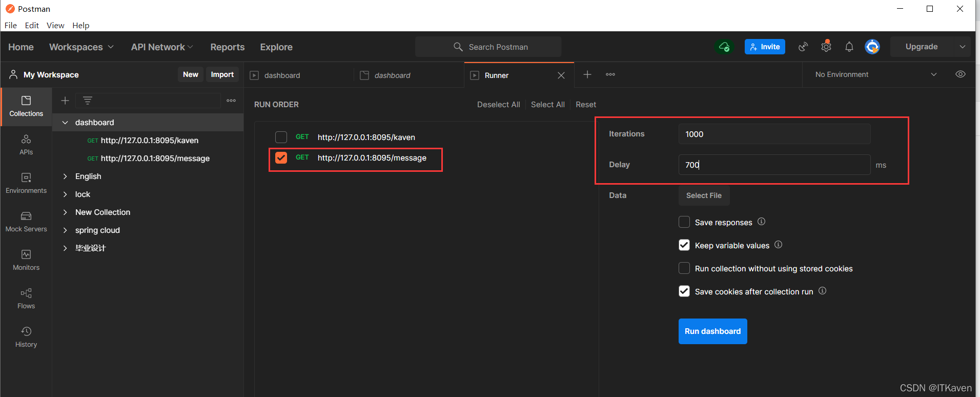
Task: Click the Run dashboard button
Action: pyautogui.click(x=713, y=331)
